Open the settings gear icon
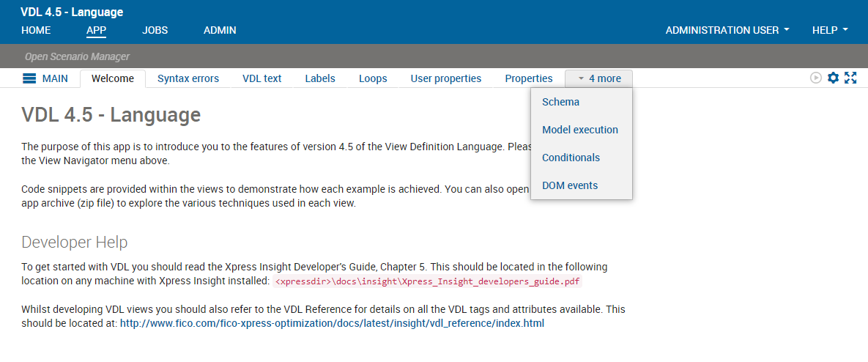This screenshot has height=362, width=868. pos(833,78)
